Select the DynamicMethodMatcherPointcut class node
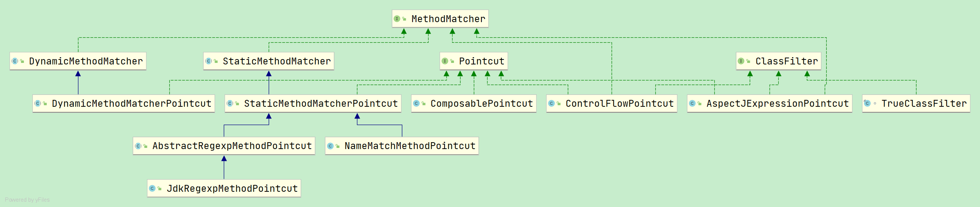Screen dimensions: 980x207 point(131,104)
